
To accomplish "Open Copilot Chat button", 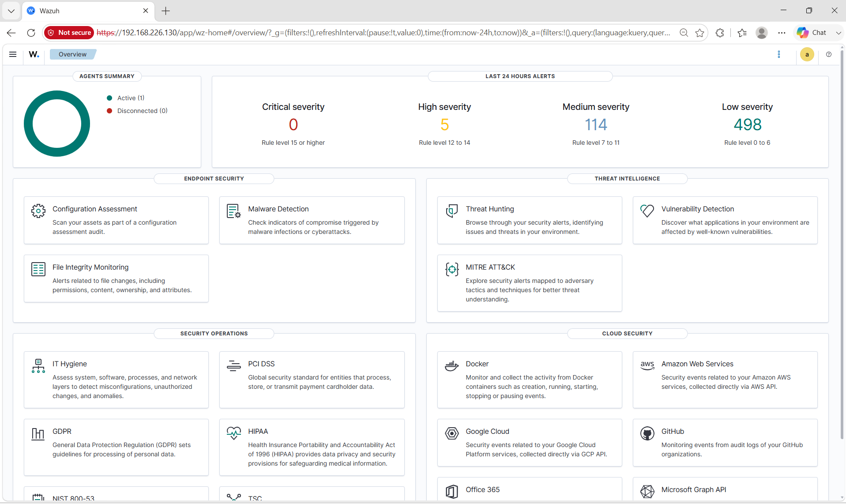I will 812,33.
